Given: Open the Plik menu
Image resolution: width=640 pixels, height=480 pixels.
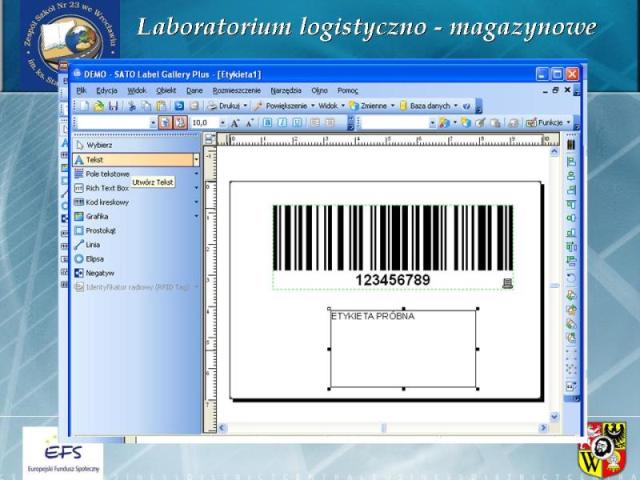Looking at the screenshot, I should [x=81, y=91].
